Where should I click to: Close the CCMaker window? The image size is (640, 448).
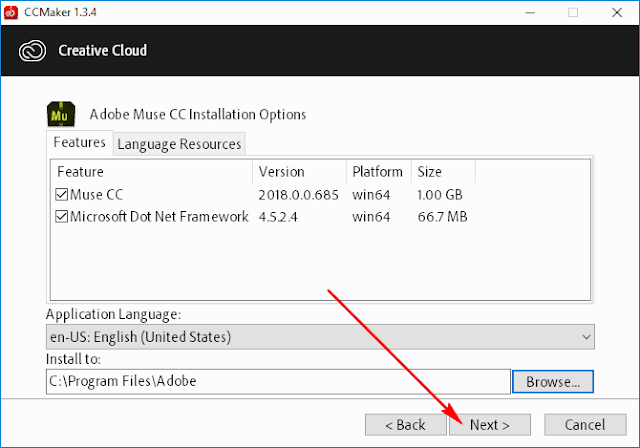(x=617, y=13)
